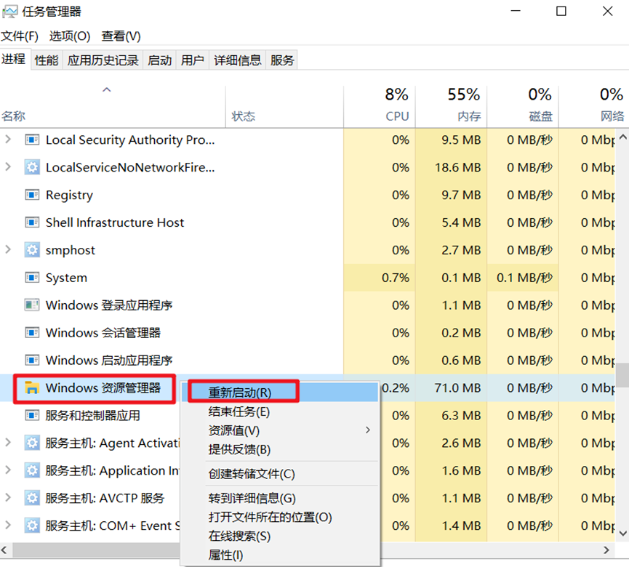Expand 服务主机: Agent Activation row

(x=8, y=443)
